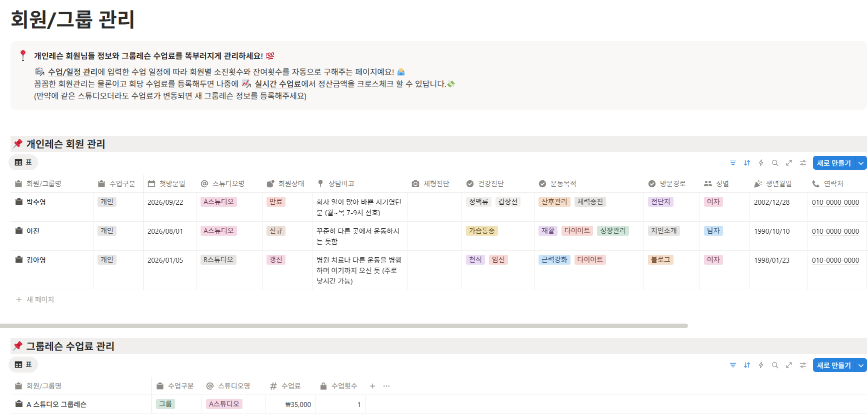The height and width of the screenshot is (419, 868).
Task: Open 수업횟수 column header menu
Action: point(340,386)
